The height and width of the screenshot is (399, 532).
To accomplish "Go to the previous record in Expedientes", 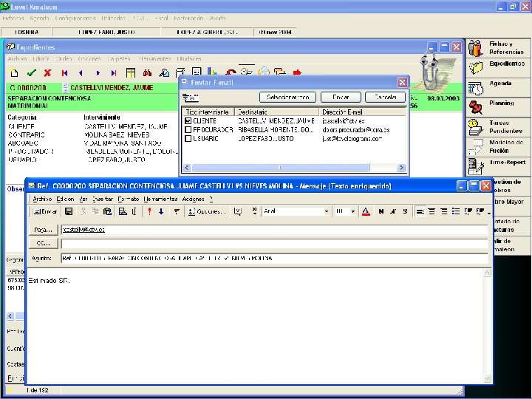I will coord(81,72).
